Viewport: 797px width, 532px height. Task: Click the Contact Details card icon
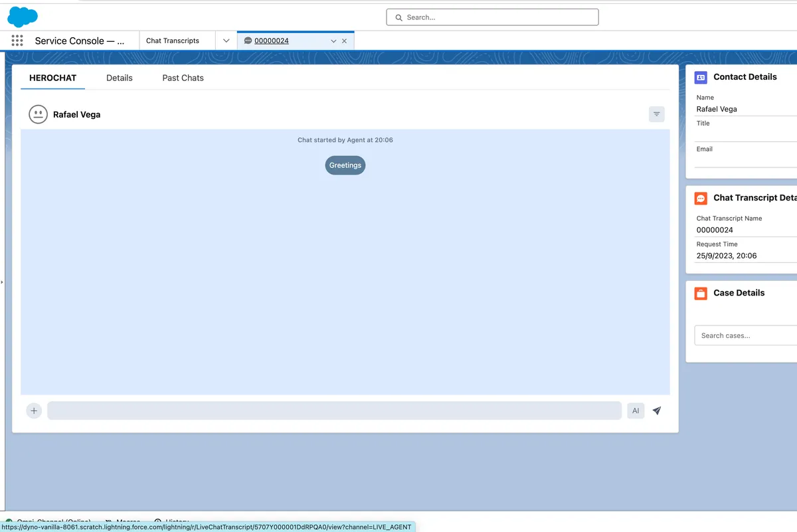[x=701, y=78]
